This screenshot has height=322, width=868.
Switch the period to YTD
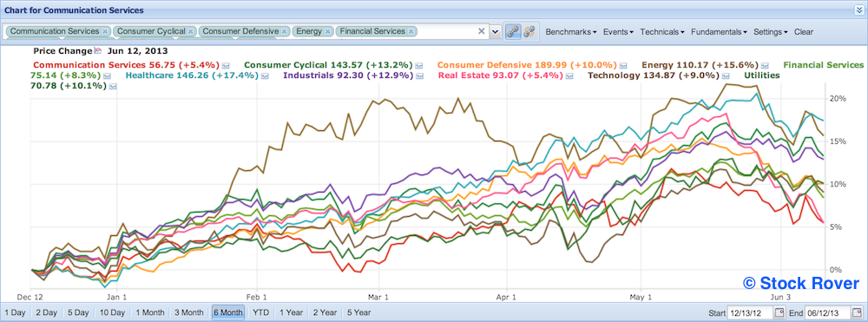point(260,312)
